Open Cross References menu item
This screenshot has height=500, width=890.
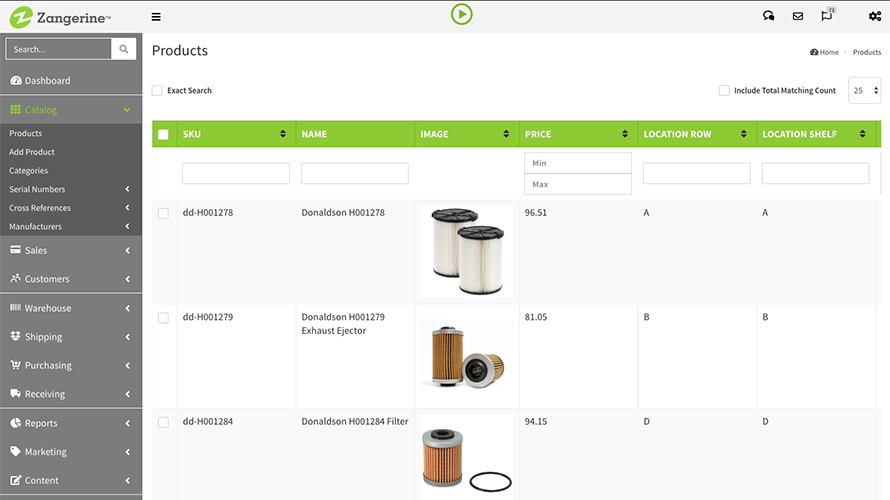tap(40, 208)
